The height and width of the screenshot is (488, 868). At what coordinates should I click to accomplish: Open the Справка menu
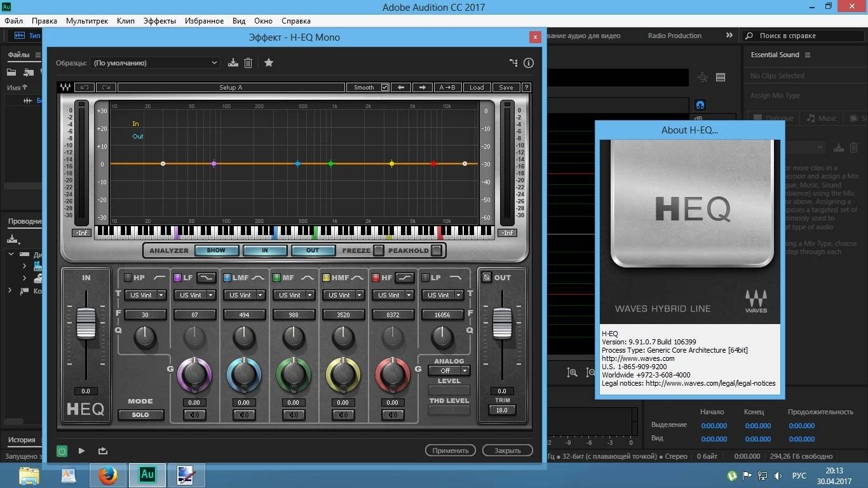295,20
